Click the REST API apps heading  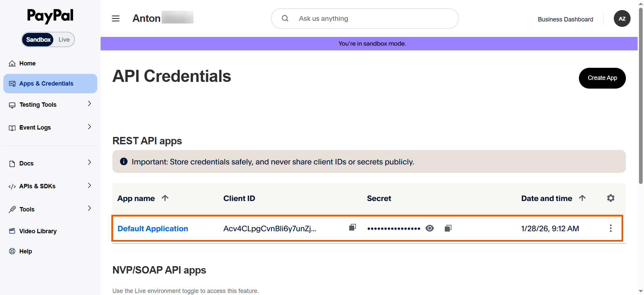tap(147, 141)
